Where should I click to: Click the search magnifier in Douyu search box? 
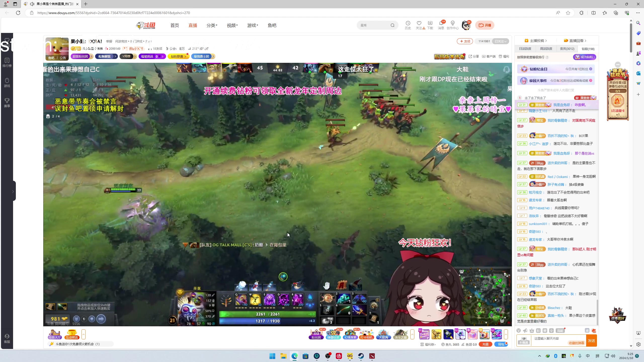392,25
